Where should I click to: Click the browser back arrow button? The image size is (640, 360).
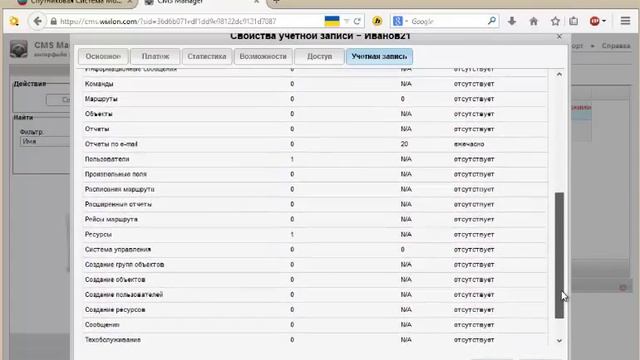37,21
